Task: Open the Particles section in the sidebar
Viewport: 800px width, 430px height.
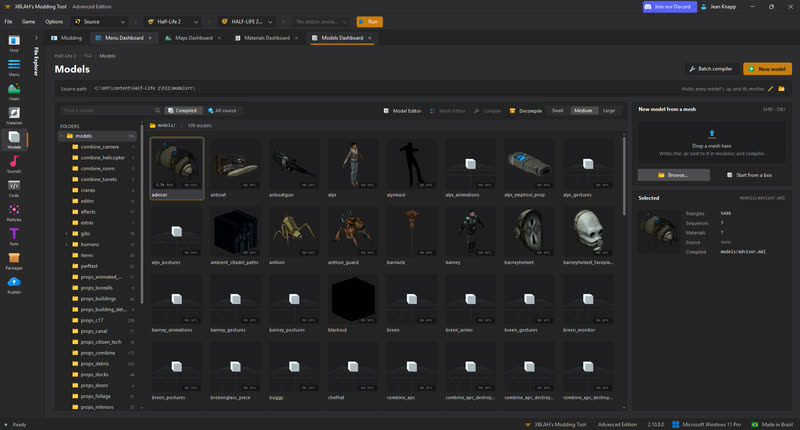Action: coord(14,212)
